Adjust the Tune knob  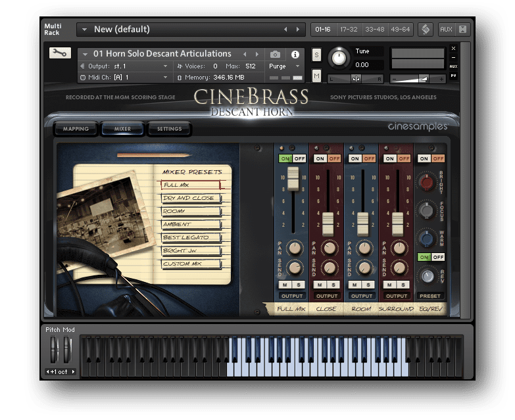pos(339,58)
